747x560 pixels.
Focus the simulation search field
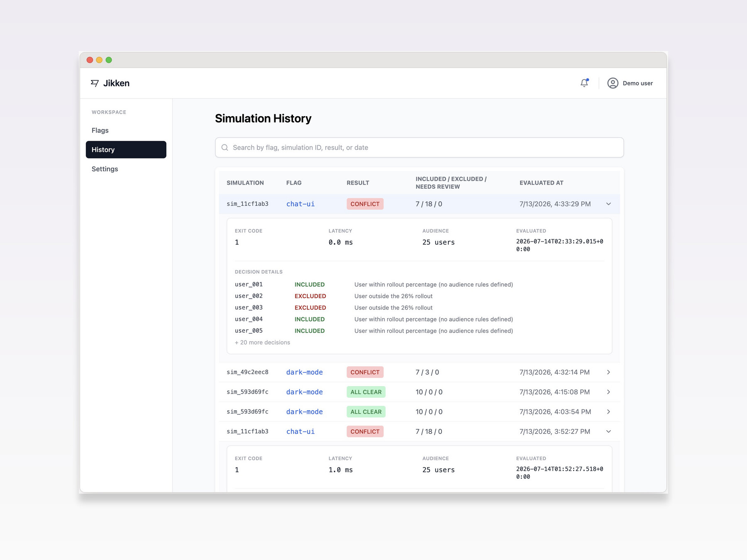click(x=419, y=148)
